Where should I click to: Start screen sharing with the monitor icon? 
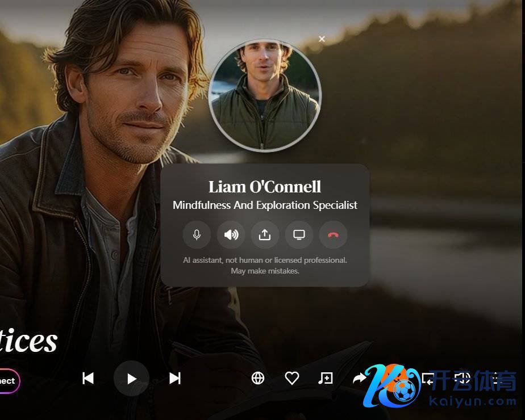pos(299,235)
